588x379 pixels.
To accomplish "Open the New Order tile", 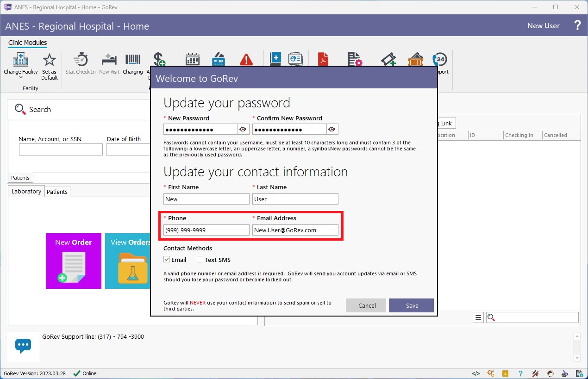I will [x=74, y=261].
